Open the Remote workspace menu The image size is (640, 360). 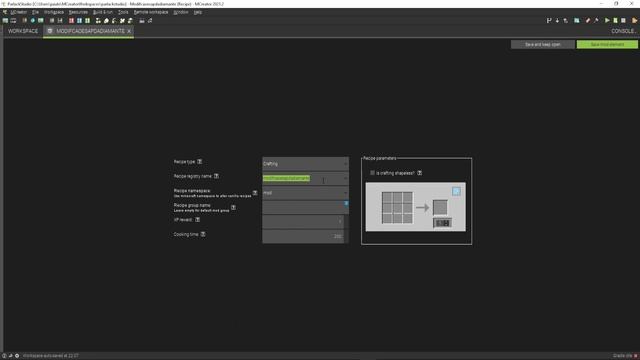[x=151, y=12]
